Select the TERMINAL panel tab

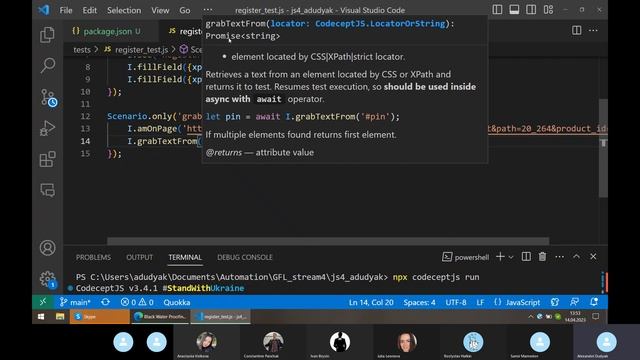click(x=185, y=257)
